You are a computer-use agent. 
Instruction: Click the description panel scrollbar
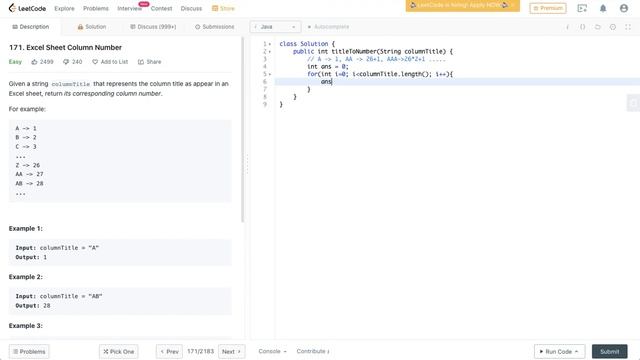pyautogui.click(x=242, y=130)
